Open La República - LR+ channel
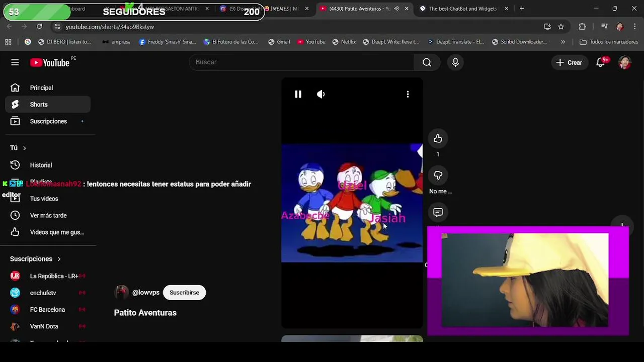The width and height of the screenshot is (644, 362). (48, 276)
